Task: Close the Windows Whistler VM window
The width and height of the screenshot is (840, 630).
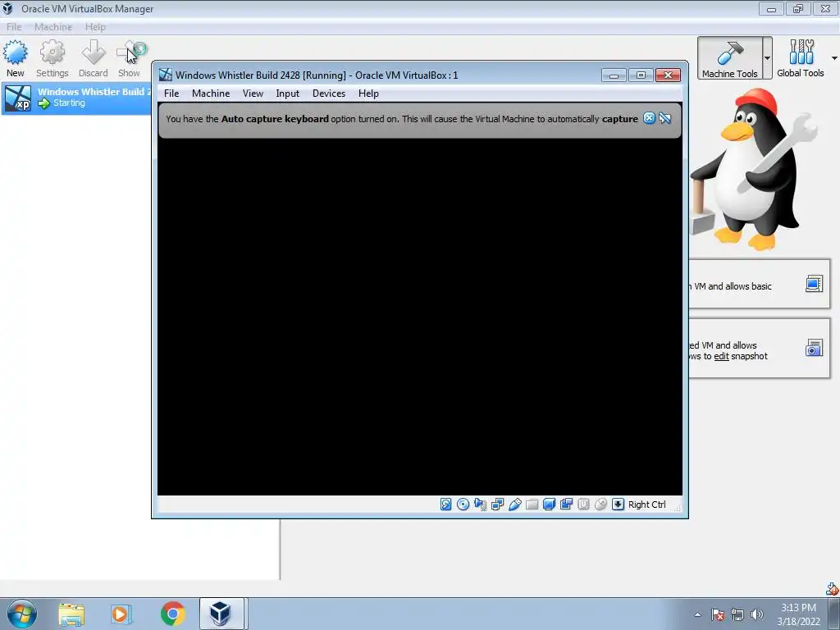Action: pos(668,75)
